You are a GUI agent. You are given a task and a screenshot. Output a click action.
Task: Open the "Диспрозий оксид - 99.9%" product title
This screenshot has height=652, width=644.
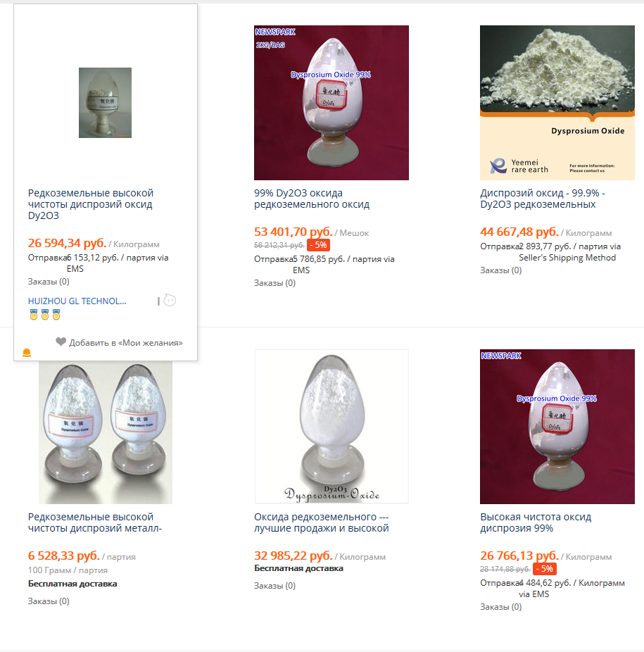point(542,199)
